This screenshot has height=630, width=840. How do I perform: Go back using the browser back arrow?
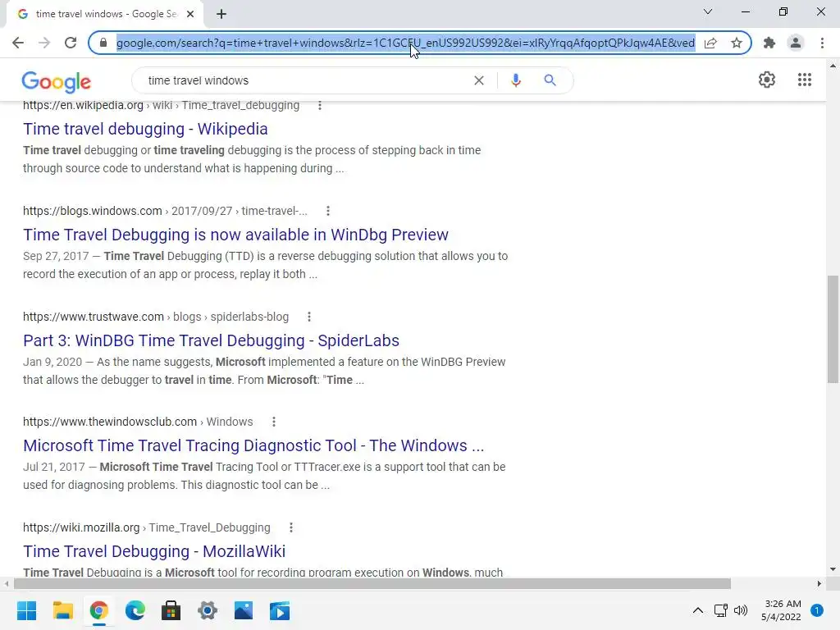pos(18,43)
